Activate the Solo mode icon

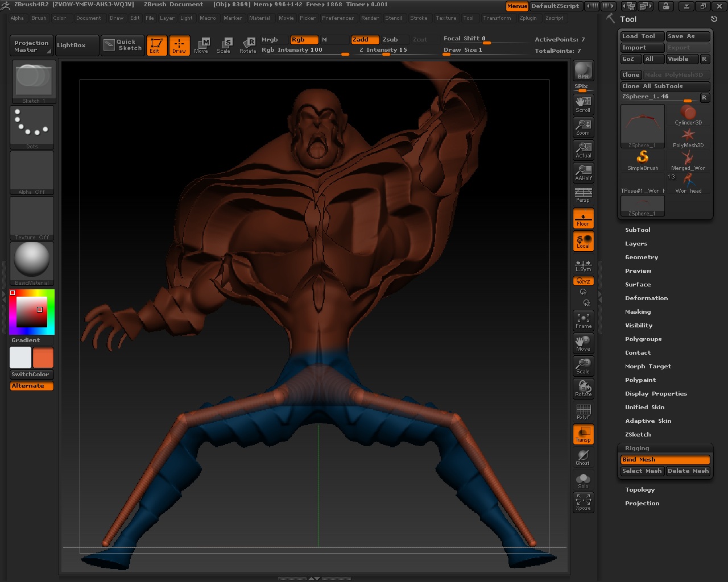coord(582,479)
